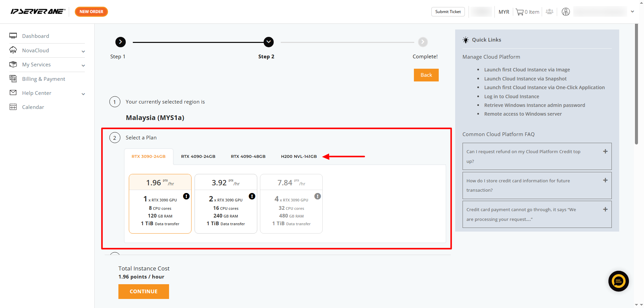
Task: Expand the Help Center menu arrow
Action: [x=83, y=94]
